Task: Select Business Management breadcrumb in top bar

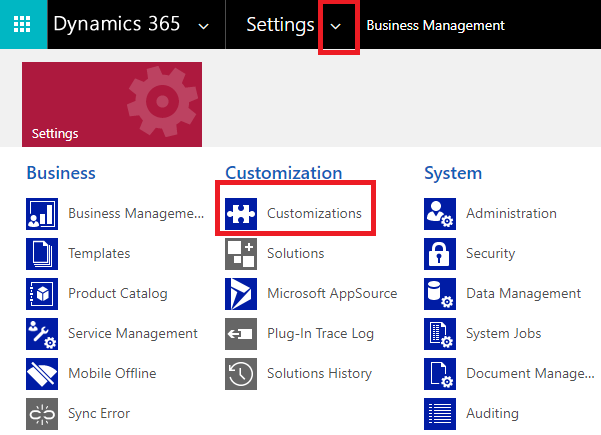Action: (x=435, y=25)
